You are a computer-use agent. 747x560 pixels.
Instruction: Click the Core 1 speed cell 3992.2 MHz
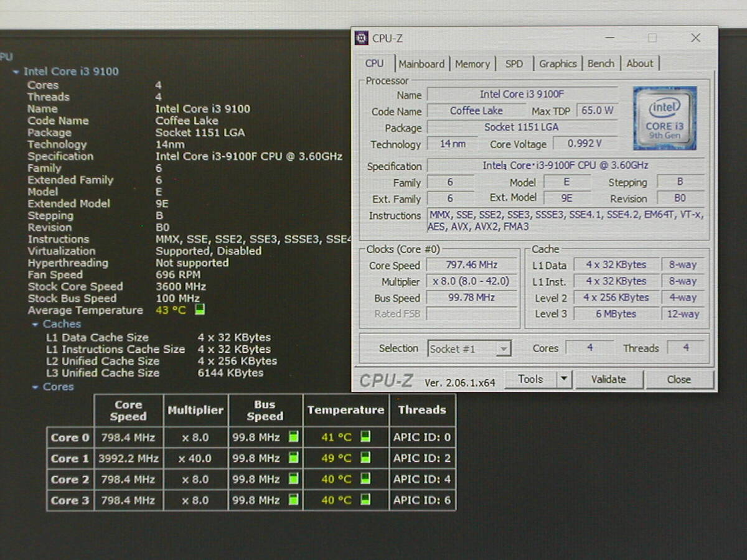pos(128,458)
